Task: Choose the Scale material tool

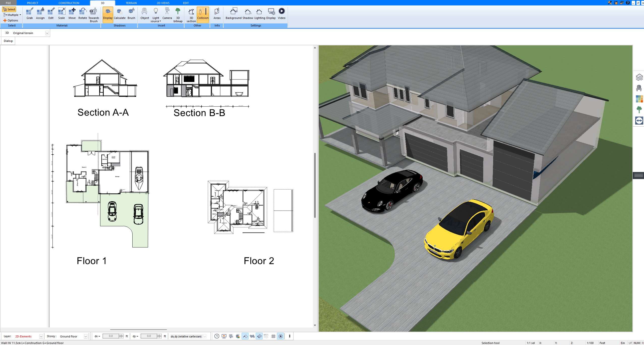Action: click(x=62, y=14)
